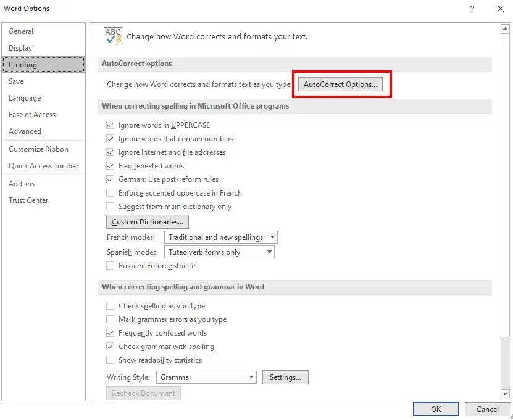This screenshot has width=513, height=420.
Task: Select the Proofing category
Action: 43,65
